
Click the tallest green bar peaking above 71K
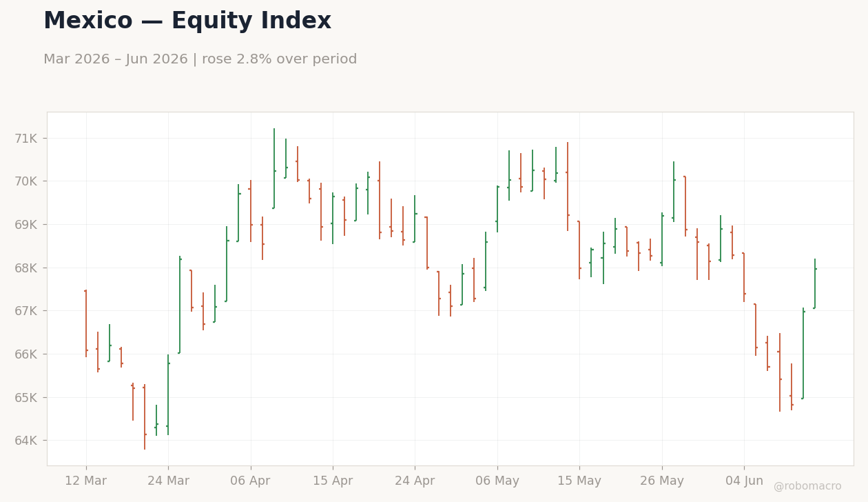tap(274, 169)
